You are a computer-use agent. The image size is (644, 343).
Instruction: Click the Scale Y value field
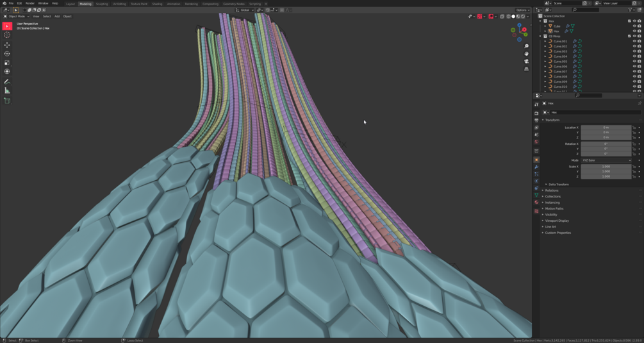606,172
